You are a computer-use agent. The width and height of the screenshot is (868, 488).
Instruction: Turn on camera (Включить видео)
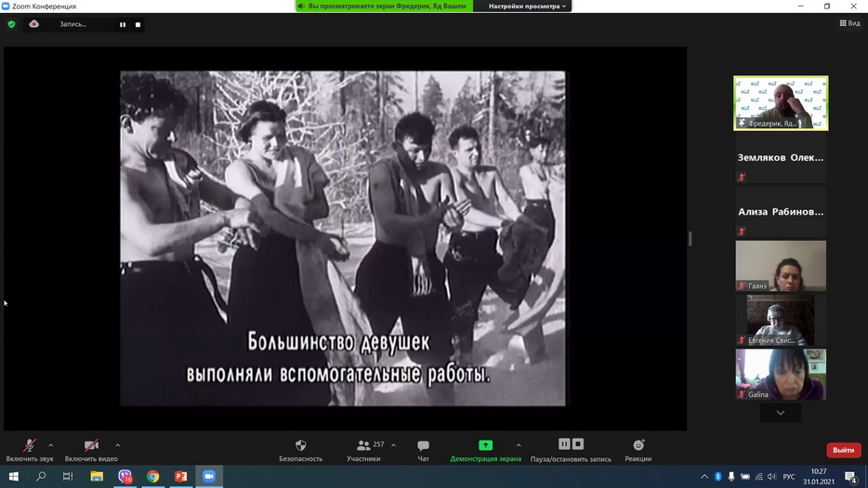coord(91,446)
